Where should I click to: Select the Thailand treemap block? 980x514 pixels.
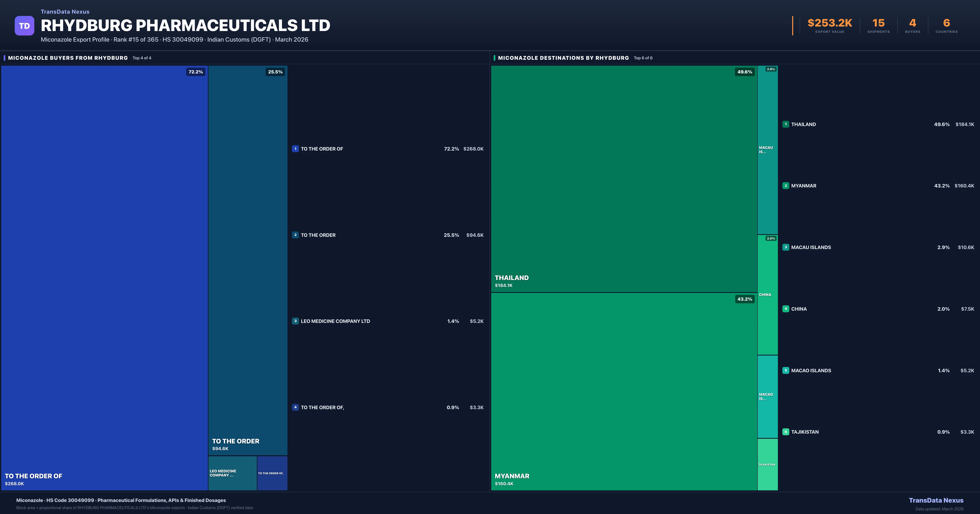(x=624, y=179)
